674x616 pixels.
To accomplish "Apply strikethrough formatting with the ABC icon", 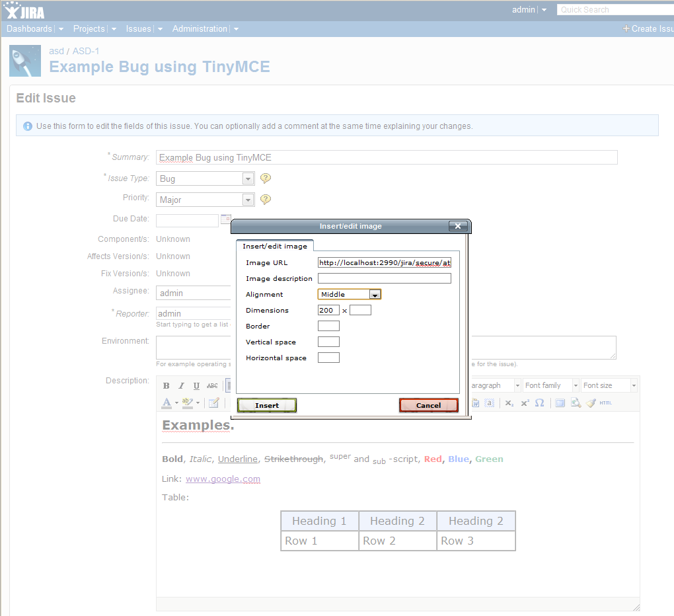I will 211,385.
